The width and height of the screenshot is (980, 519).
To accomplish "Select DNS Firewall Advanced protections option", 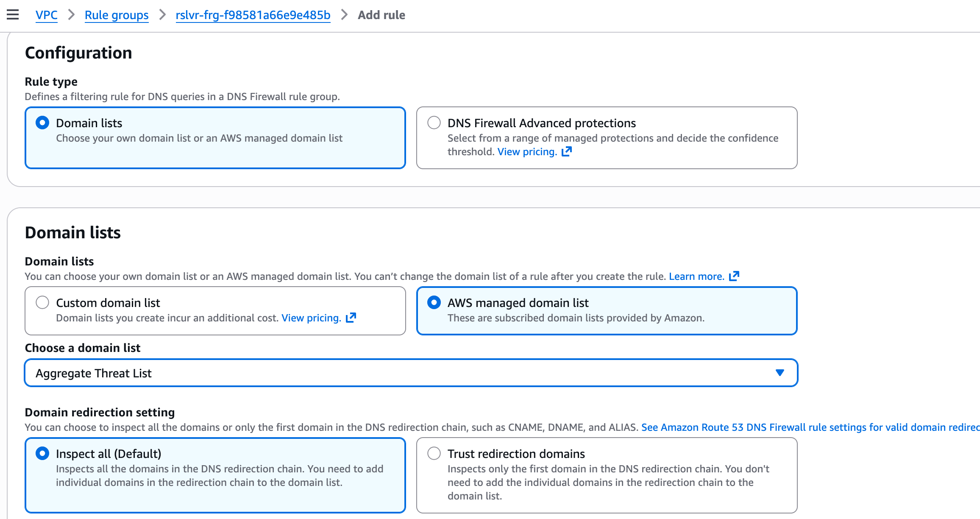I will 434,123.
